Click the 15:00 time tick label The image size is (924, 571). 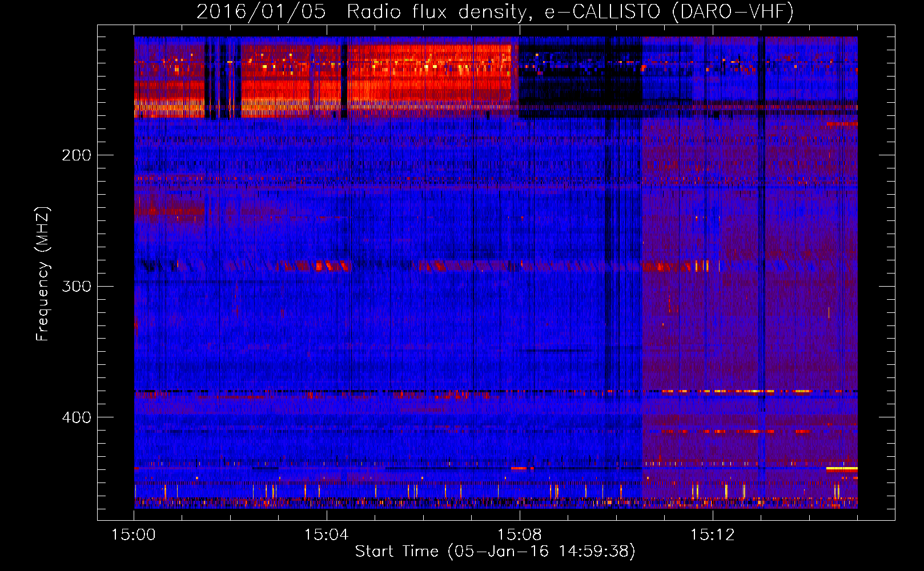(134, 535)
